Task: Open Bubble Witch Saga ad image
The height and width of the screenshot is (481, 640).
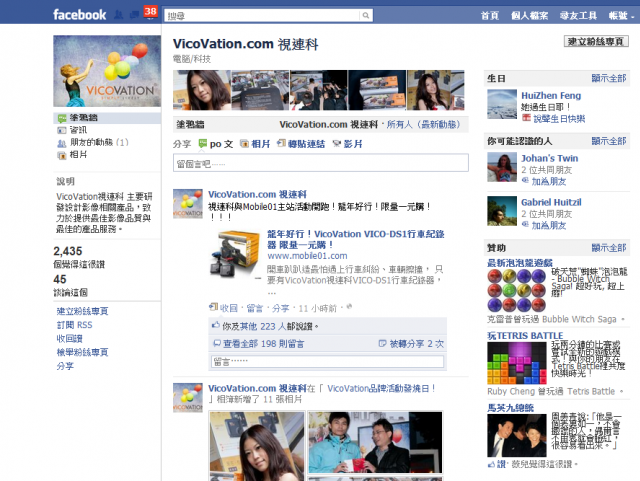Action: click(517, 291)
